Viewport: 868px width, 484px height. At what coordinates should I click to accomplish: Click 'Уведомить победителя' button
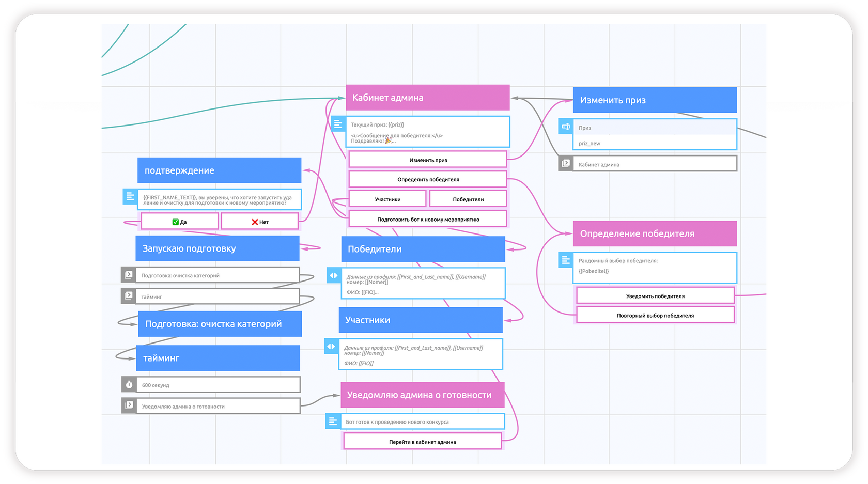(655, 296)
